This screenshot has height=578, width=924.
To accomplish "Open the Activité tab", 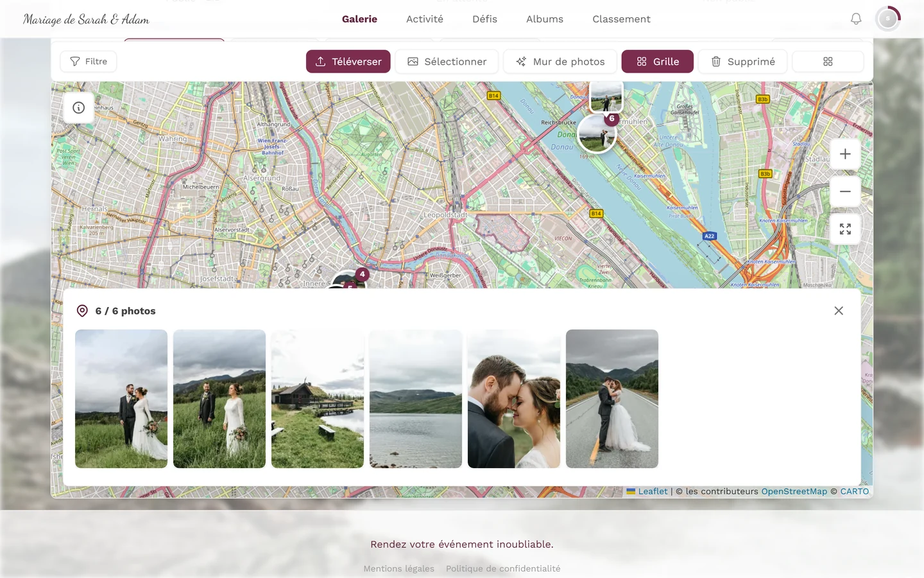I will [425, 19].
